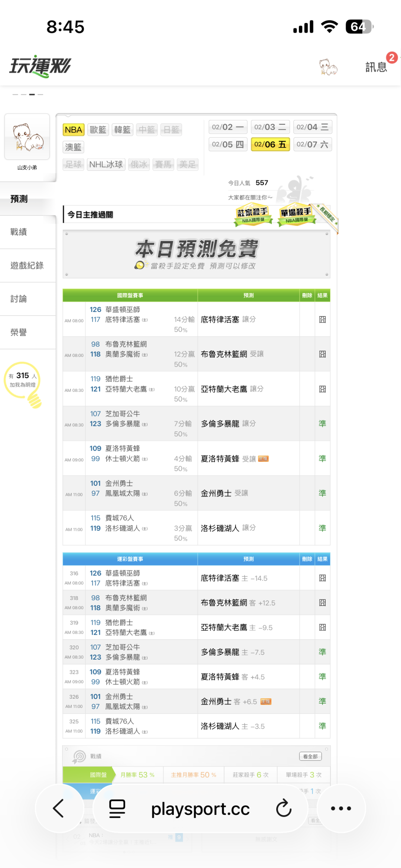Image resolution: width=401 pixels, height=868 pixels.
Task: Open result icon for 底特律活塞 主 -14.5
Action: 322,578
